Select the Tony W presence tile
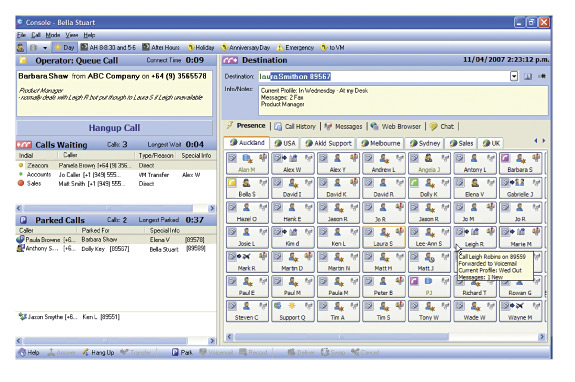 click(429, 311)
